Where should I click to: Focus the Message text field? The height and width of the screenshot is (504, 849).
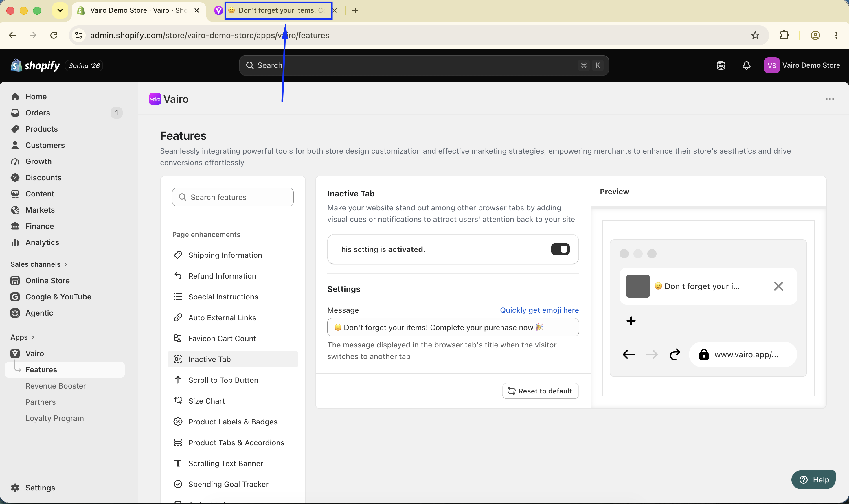coord(453,328)
